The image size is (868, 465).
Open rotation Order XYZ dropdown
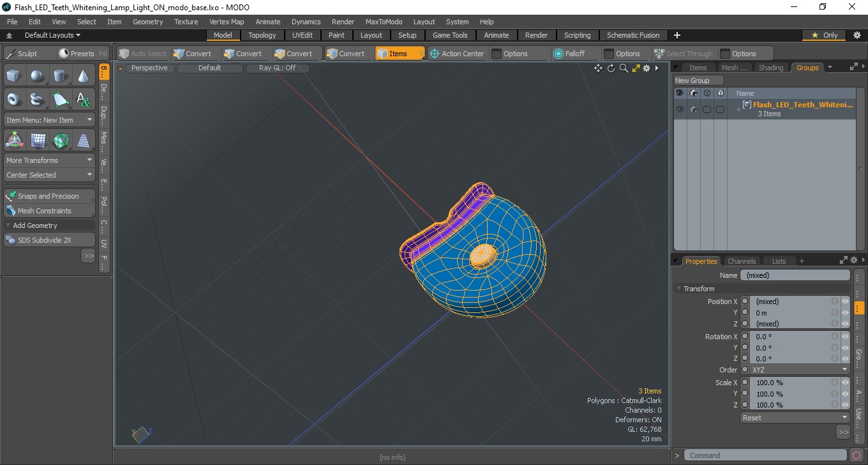pyautogui.click(x=800, y=370)
